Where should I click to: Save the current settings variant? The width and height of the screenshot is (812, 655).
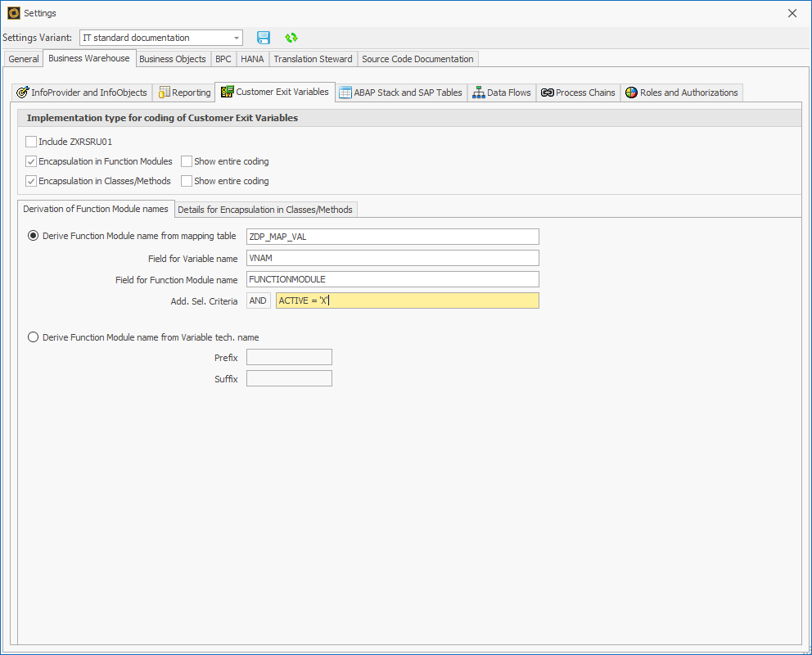263,38
